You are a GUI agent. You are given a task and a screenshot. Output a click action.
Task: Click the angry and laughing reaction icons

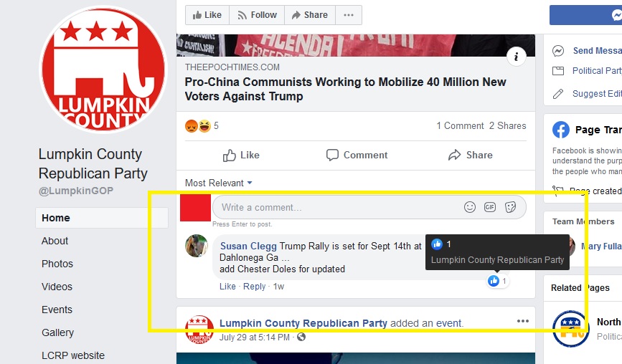click(198, 126)
